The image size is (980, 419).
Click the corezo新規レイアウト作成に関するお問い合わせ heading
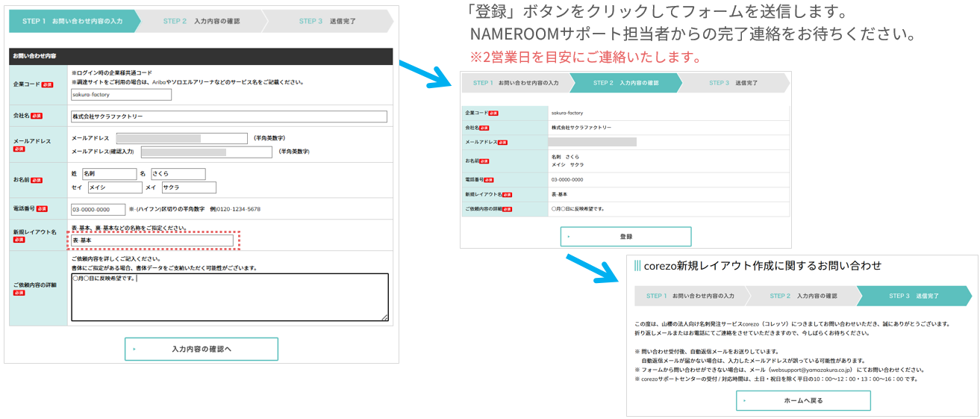click(762, 265)
